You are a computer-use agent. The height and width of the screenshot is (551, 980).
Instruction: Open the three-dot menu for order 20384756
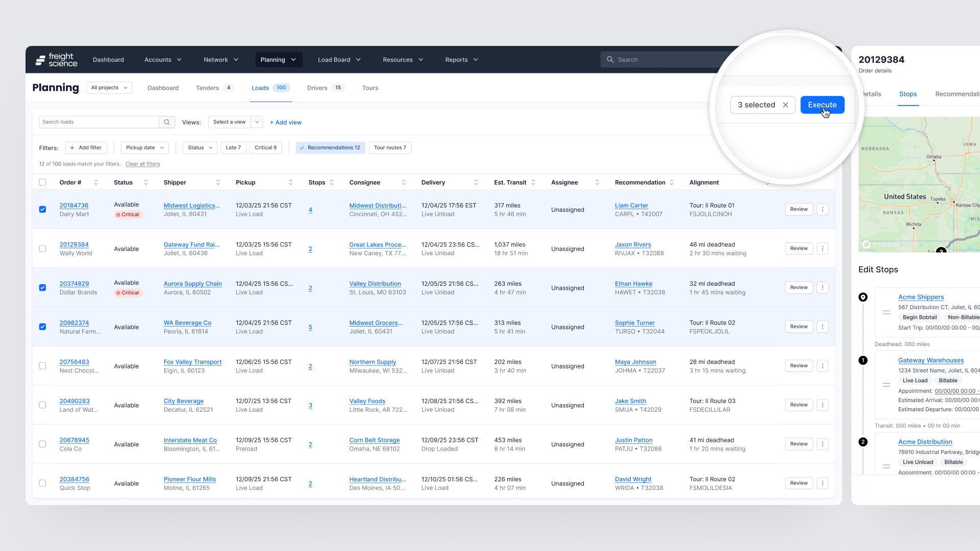click(x=822, y=483)
